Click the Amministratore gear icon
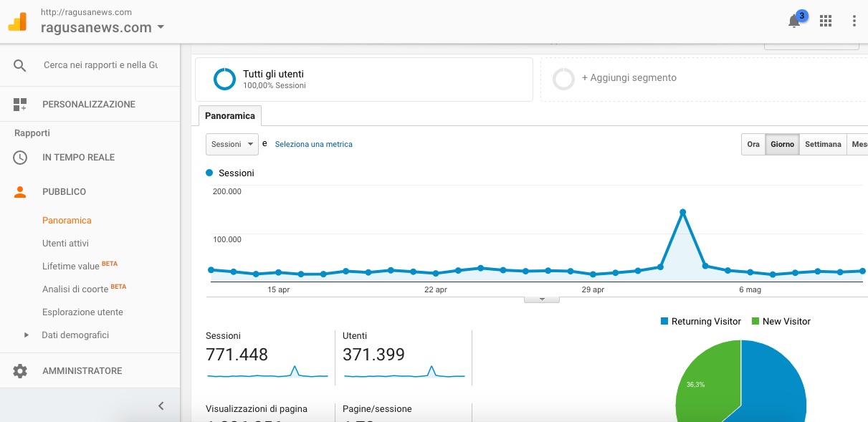 point(20,371)
